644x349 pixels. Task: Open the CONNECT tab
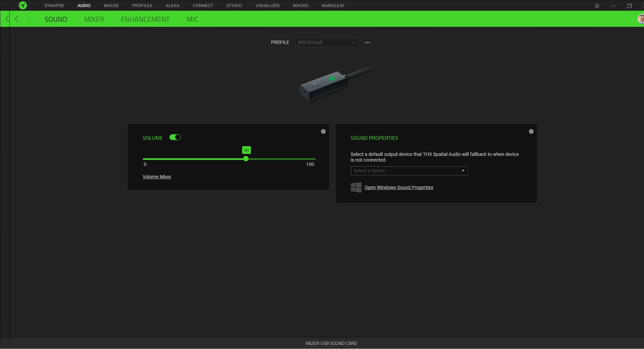click(203, 6)
